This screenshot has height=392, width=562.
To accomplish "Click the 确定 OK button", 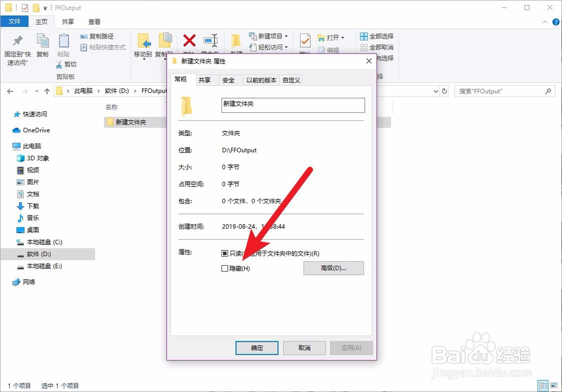I will pos(257,348).
